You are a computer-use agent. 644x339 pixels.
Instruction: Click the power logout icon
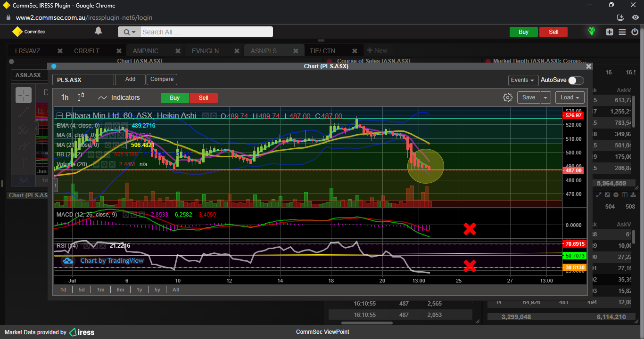pos(635,32)
